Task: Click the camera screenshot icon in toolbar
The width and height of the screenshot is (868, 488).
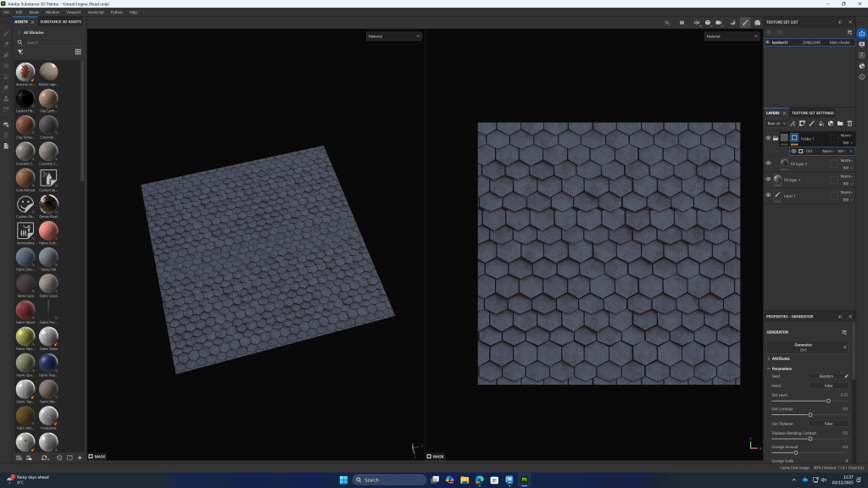Action: click(757, 23)
